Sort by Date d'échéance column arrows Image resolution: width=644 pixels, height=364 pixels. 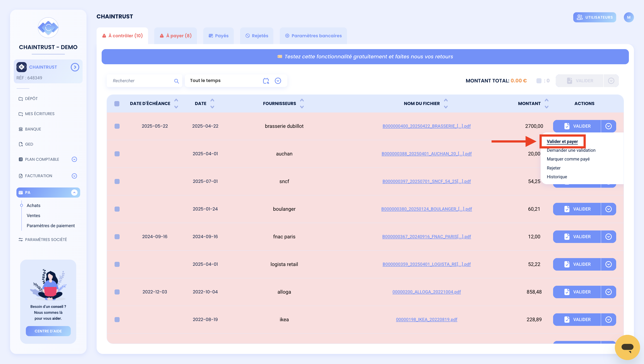(x=176, y=103)
